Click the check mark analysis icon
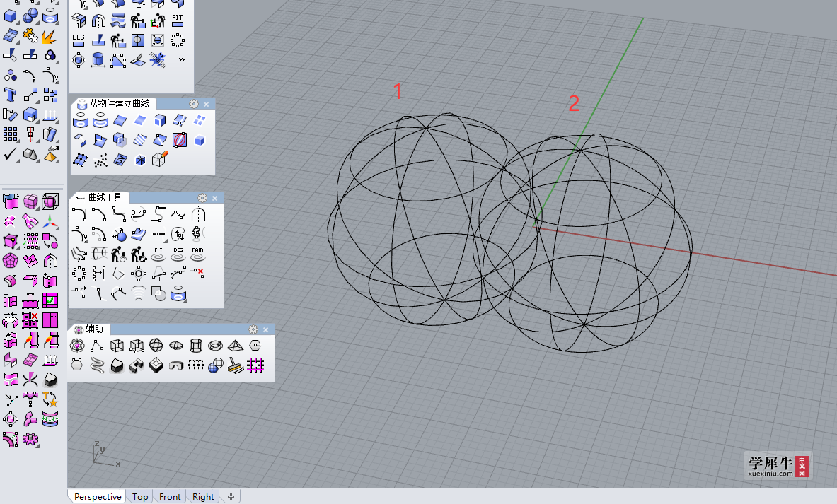837x504 pixels. click(x=10, y=155)
